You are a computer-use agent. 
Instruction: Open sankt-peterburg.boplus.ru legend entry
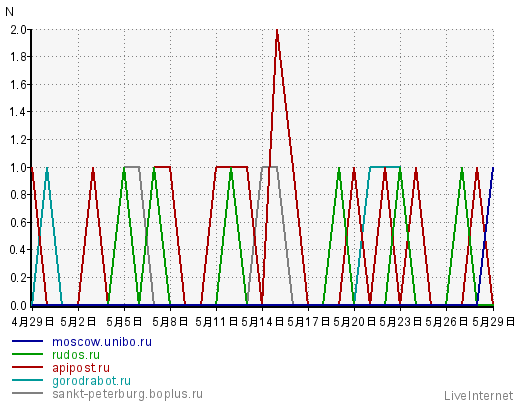(x=127, y=394)
